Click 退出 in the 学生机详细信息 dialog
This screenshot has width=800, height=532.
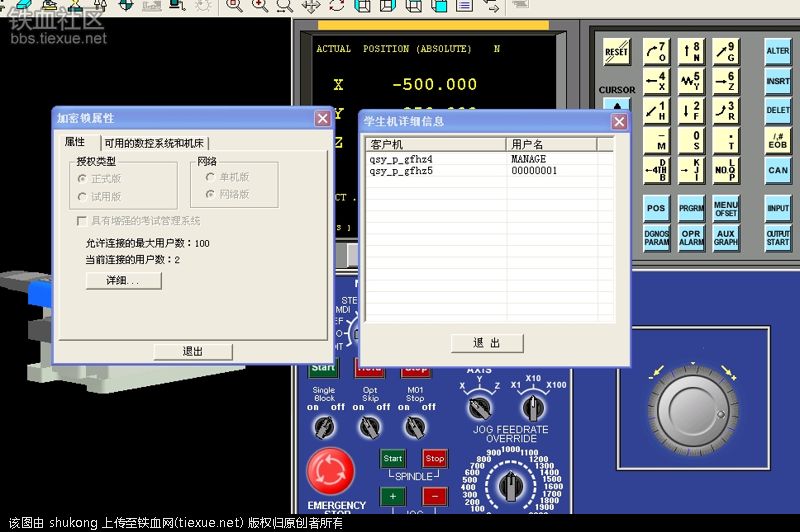[487, 343]
